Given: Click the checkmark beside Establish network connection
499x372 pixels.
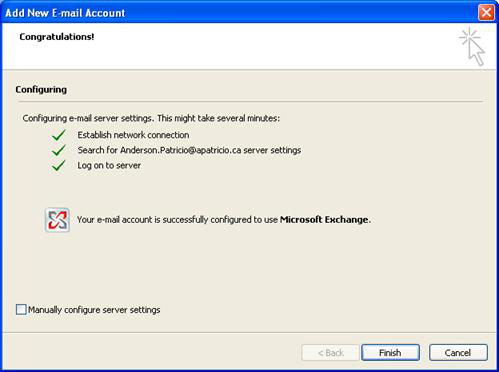Looking at the screenshot, I should (59, 135).
